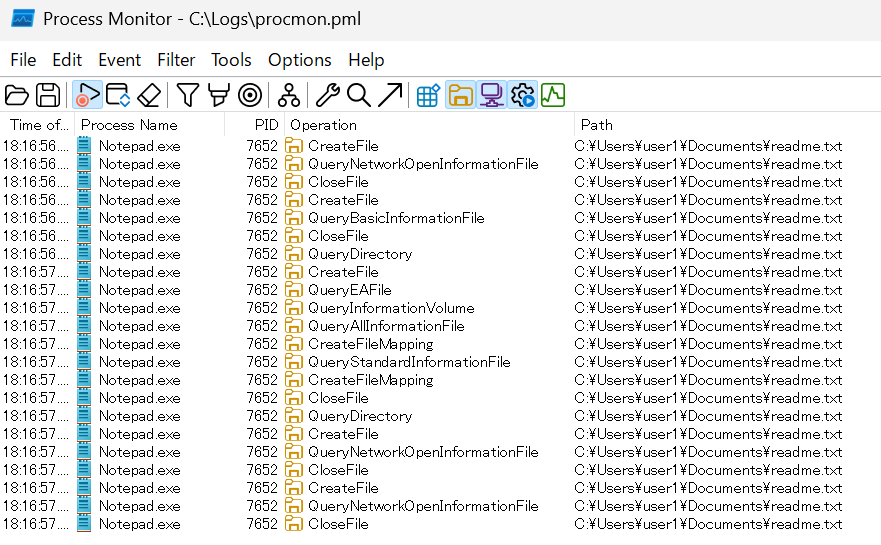Click the Operation column header
Screen dimensions: 881x545
point(430,125)
